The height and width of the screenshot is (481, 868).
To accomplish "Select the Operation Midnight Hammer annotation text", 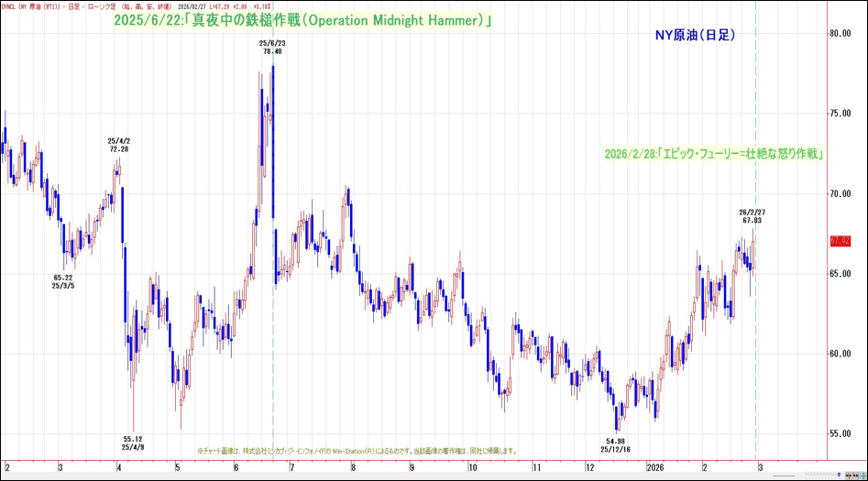I will [302, 20].
